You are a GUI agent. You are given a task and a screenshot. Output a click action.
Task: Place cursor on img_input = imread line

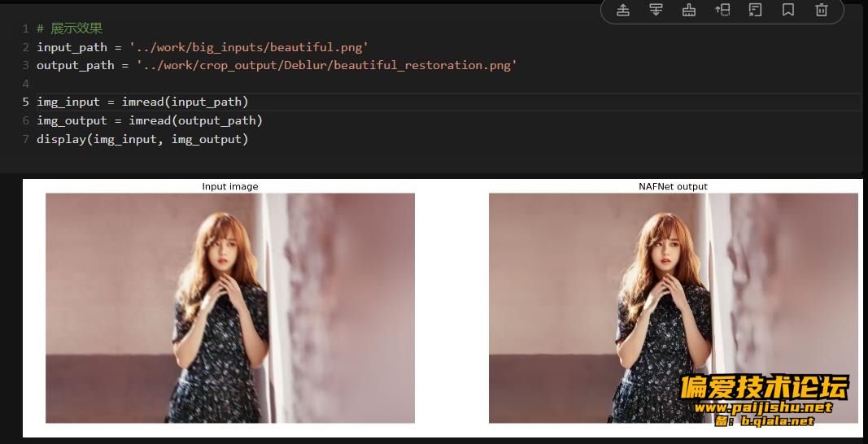tap(143, 102)
